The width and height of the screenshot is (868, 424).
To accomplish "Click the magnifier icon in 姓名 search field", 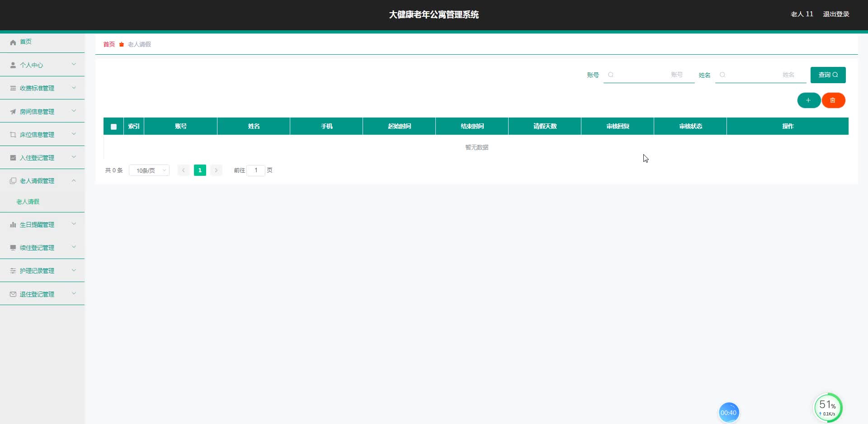I will pos(722,75).
